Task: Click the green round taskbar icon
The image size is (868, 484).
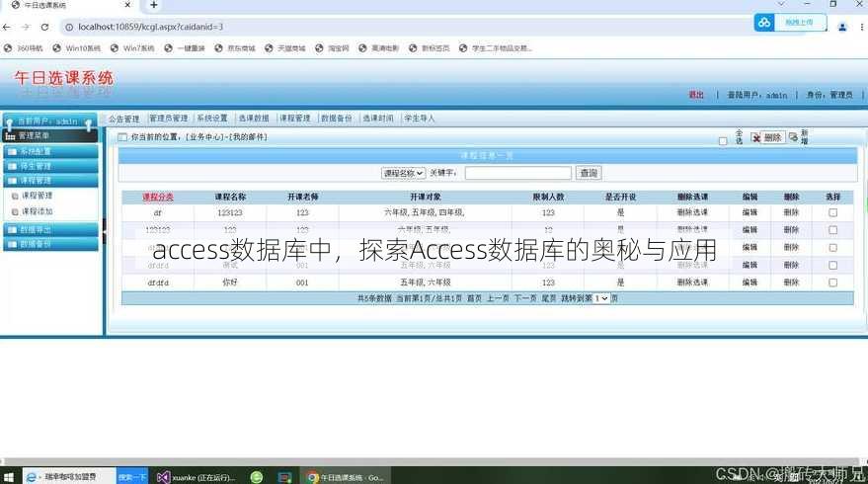Action: [257, 477]
